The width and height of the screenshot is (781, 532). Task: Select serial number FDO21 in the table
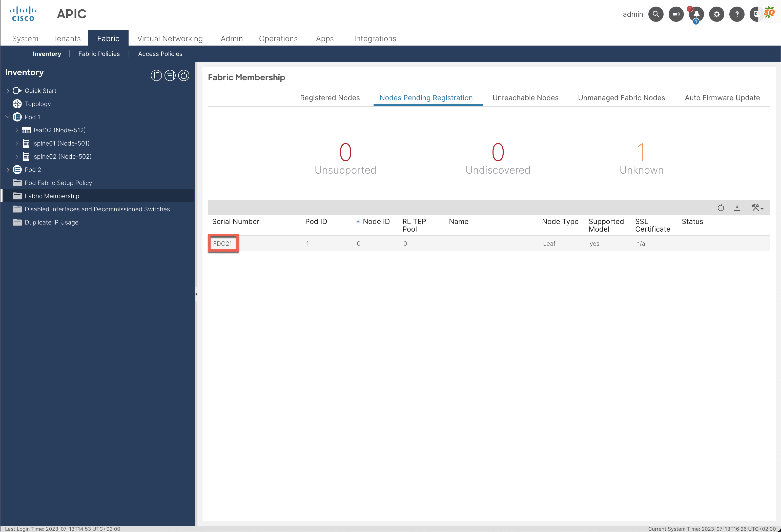(223, 243)
